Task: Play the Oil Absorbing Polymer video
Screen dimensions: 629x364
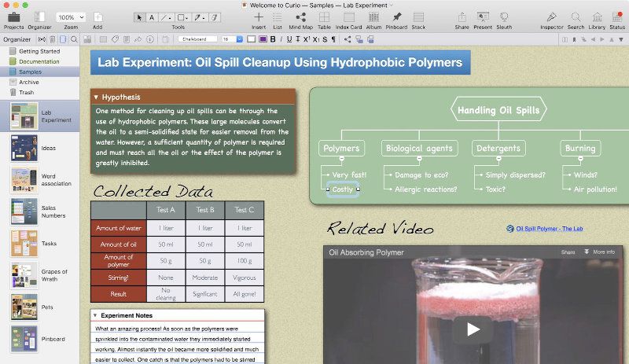Action: tap(473, 329)
